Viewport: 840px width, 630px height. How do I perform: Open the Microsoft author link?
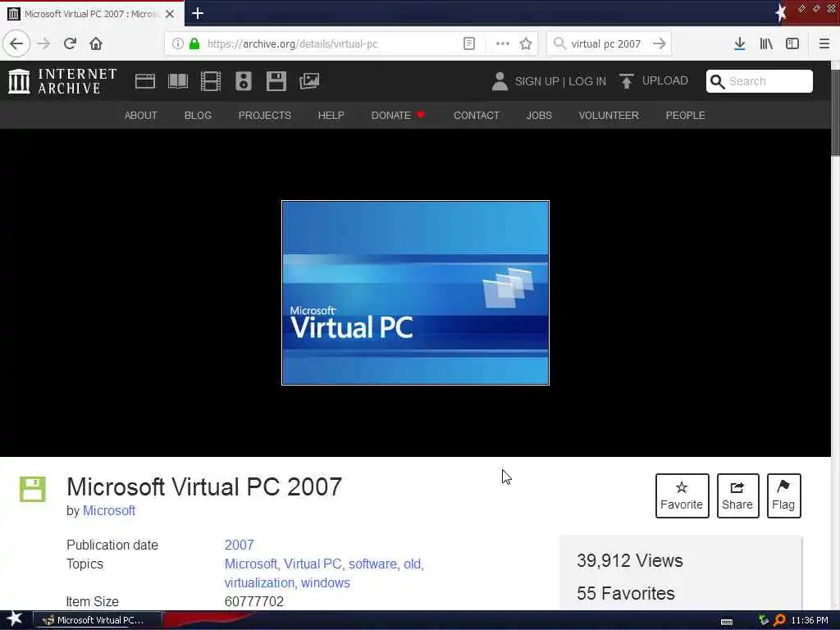tap(109, 510)
